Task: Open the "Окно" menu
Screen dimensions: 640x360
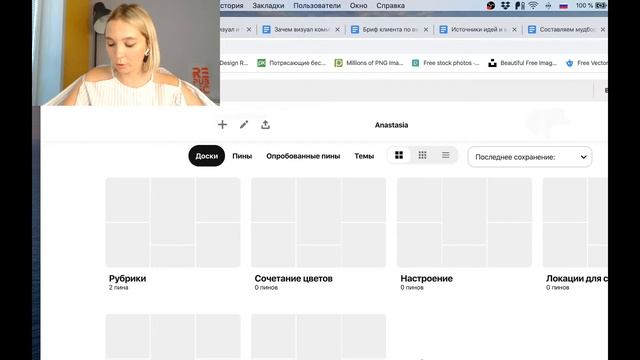Action: pyautogui.click(x=358, y=5)
